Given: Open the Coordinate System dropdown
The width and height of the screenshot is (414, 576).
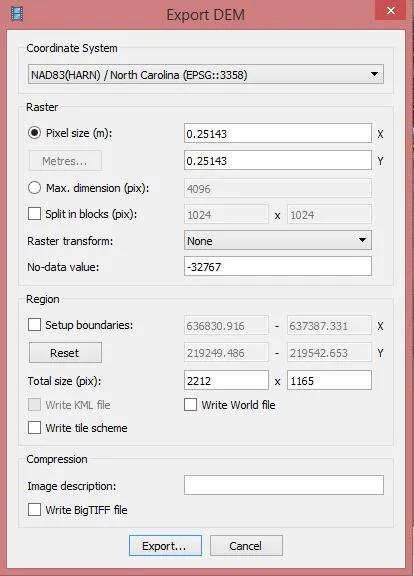Looking at the screenshot, I should point(206,75).
